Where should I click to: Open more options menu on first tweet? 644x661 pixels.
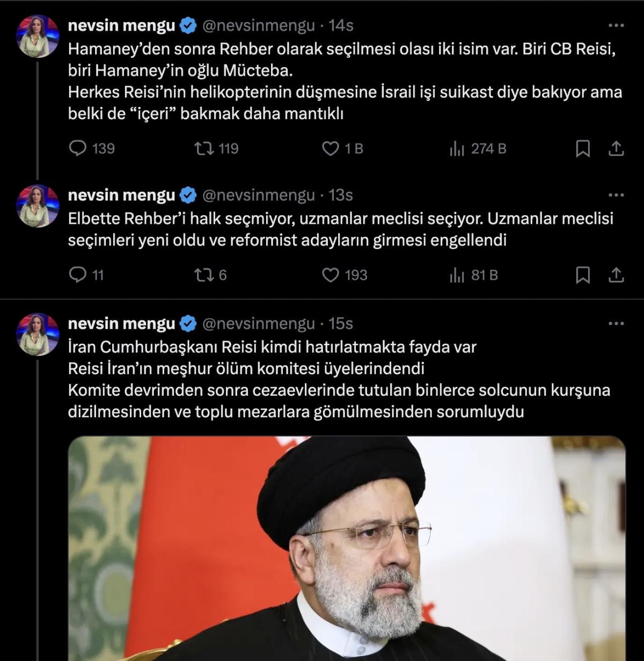(616, 25)
